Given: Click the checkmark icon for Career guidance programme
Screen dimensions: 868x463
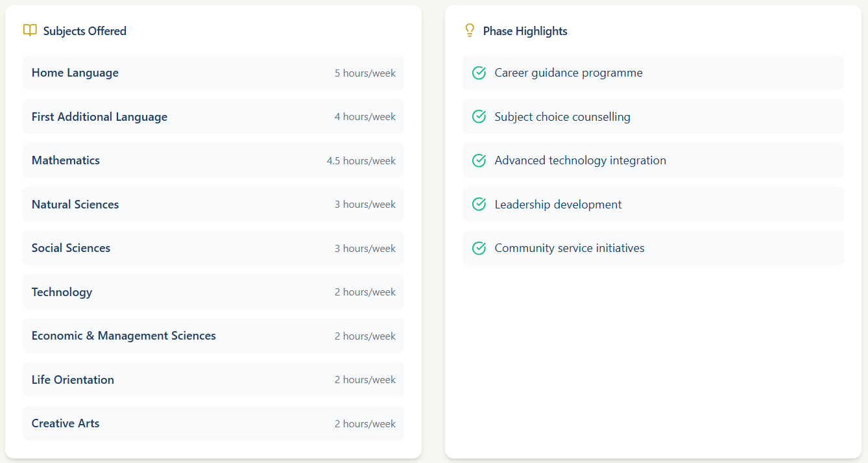Looking at the screenshot, I should tap(479, 73).
